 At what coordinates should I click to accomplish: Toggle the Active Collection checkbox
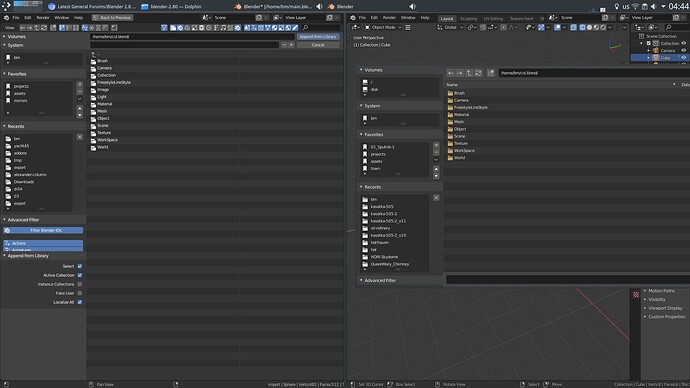(x=80, y=275)
